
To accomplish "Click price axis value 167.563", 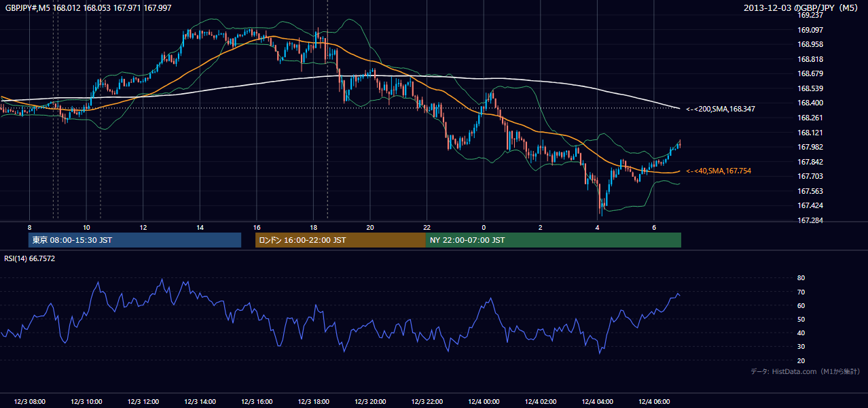I will coord(810,191).
